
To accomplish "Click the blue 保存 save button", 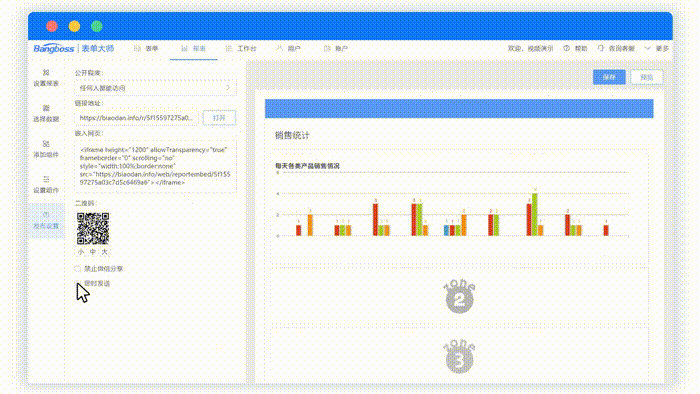I will (609, 77).
